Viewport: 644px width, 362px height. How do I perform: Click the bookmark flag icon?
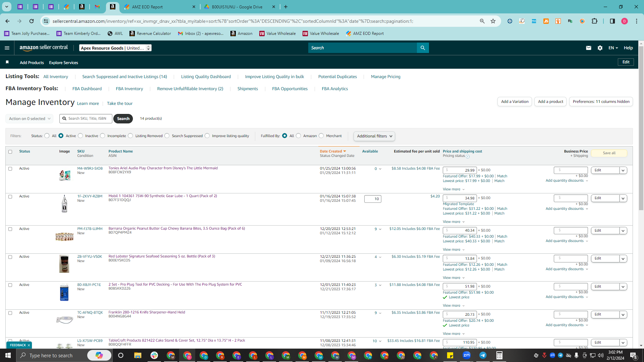pos(7,62)
